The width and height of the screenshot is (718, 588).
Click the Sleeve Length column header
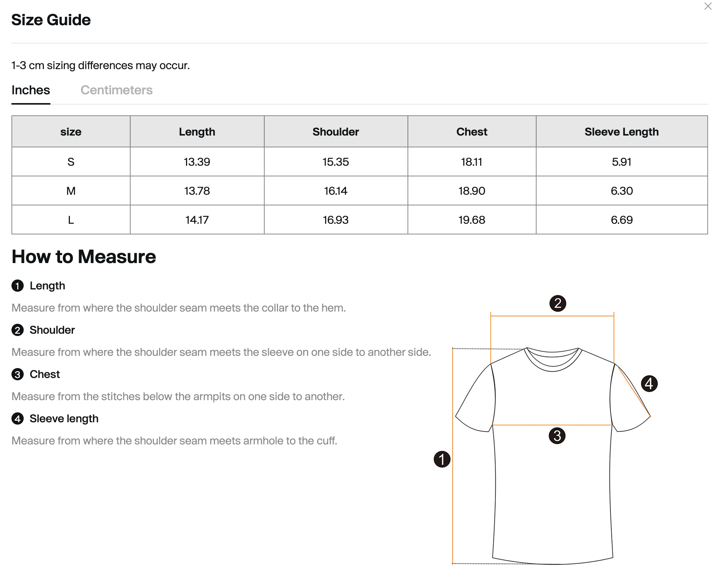621,132
